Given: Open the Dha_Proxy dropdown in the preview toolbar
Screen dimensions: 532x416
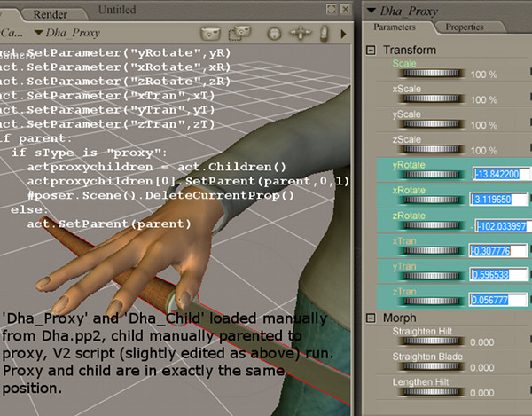Looking at the screenshot, I should [x=67, y=33].
